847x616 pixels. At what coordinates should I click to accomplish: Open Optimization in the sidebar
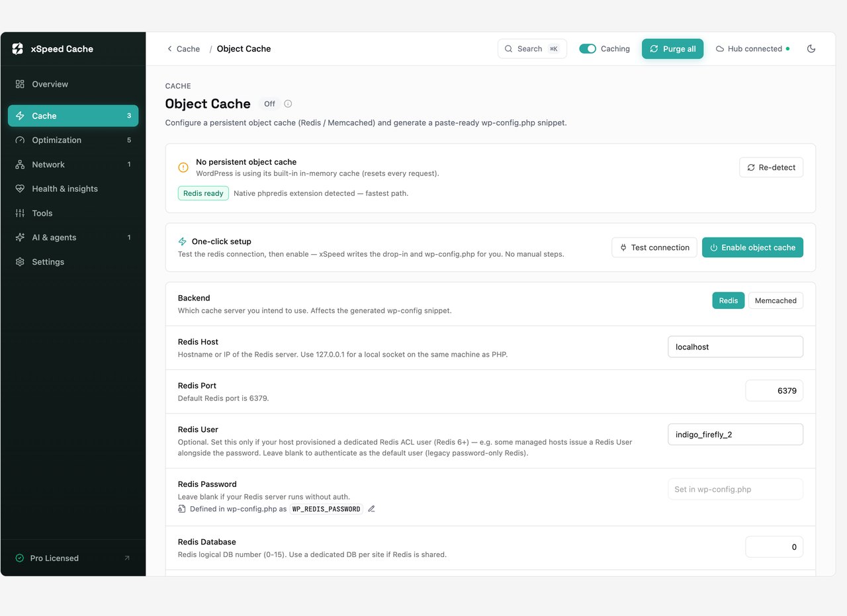click(x=73, y=140)
